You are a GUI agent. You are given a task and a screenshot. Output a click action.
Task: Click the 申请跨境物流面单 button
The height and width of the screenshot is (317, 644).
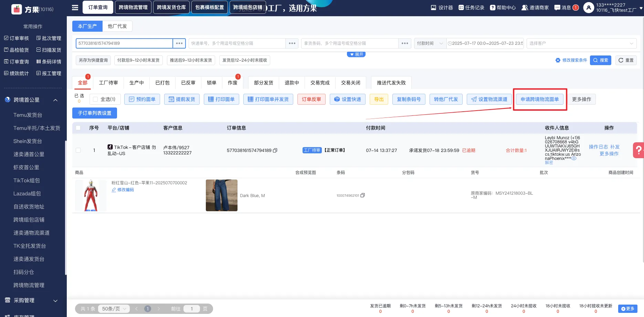pos(539,99)
